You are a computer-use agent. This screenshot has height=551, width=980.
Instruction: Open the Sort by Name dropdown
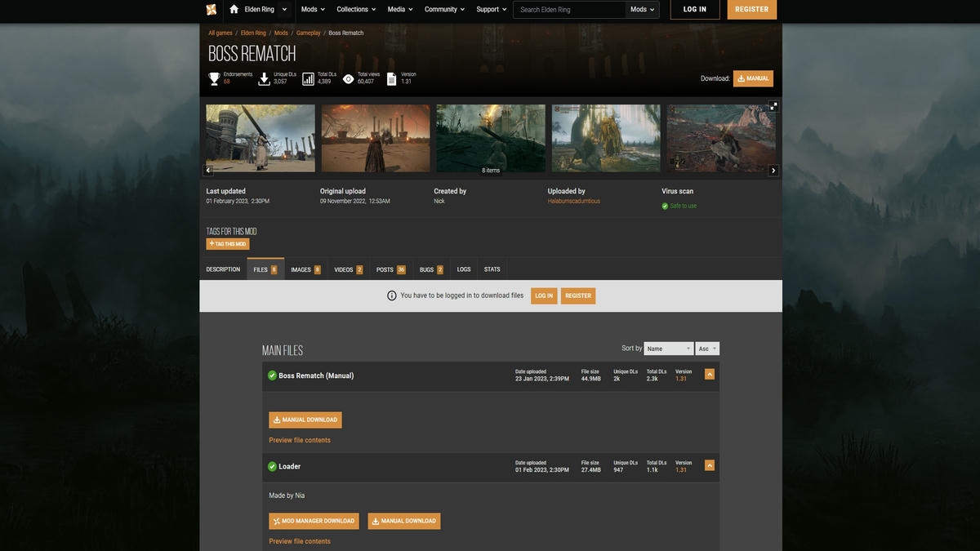coord(668,349)
